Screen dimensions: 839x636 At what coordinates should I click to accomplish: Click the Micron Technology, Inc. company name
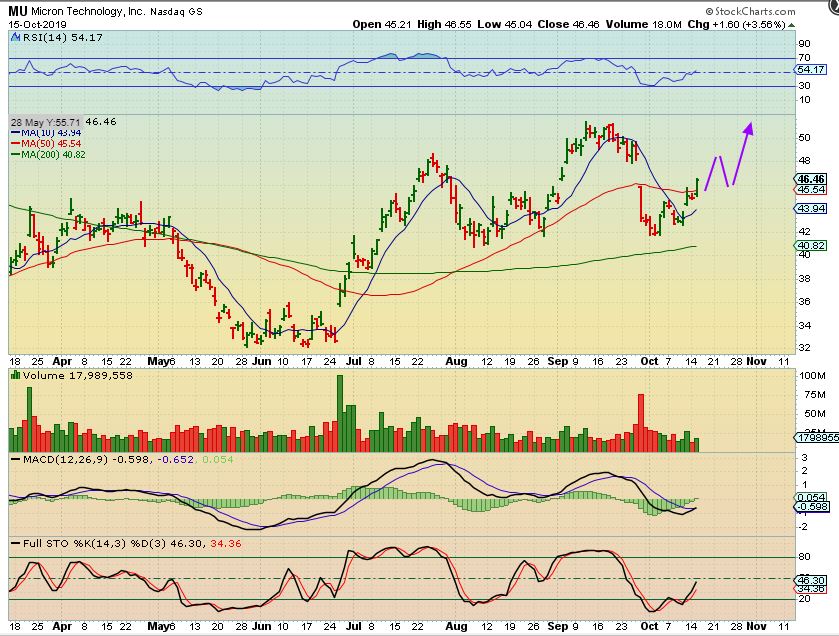88,11
